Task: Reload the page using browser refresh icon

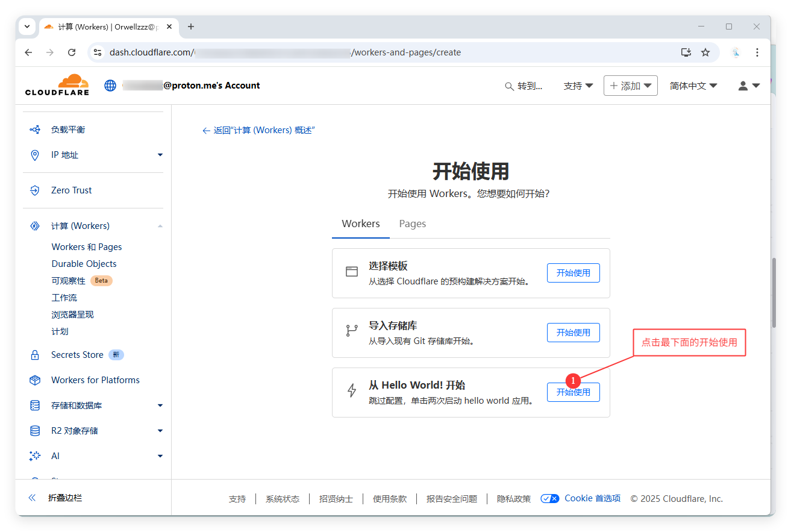Action: click(72, 52)
